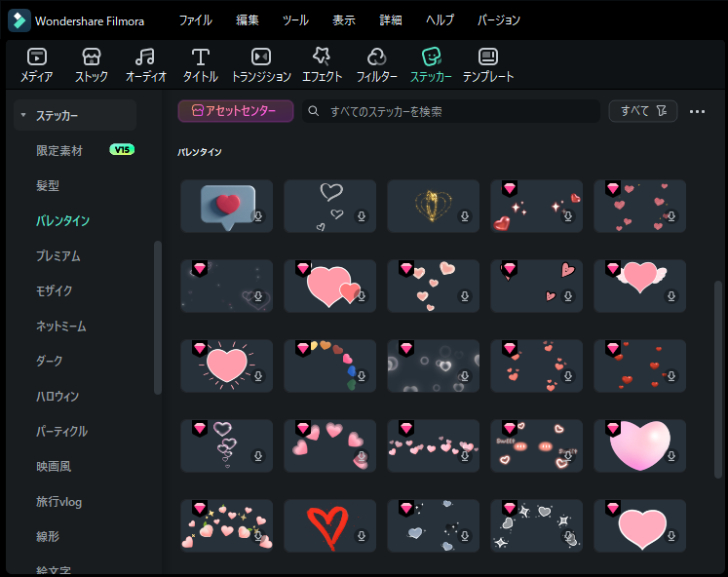Select the プレミアム category in sidebar
The width and height of the screenshot is (728, 577).
pos(58,256)
